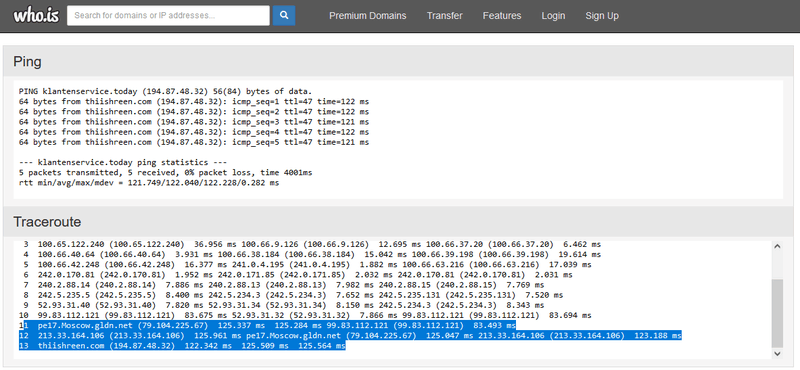Click traceroute hop 3 starting 100.65.122.240
Image resolution: width=800 pixels, height=370 pixels.
click(x=312, y=244)
